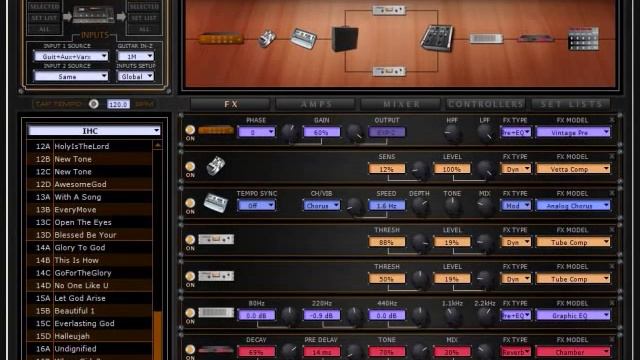This screenshot has height=360, width=640.
Task: Click the BPM tempo value field
Action: (x=118, y=104)
